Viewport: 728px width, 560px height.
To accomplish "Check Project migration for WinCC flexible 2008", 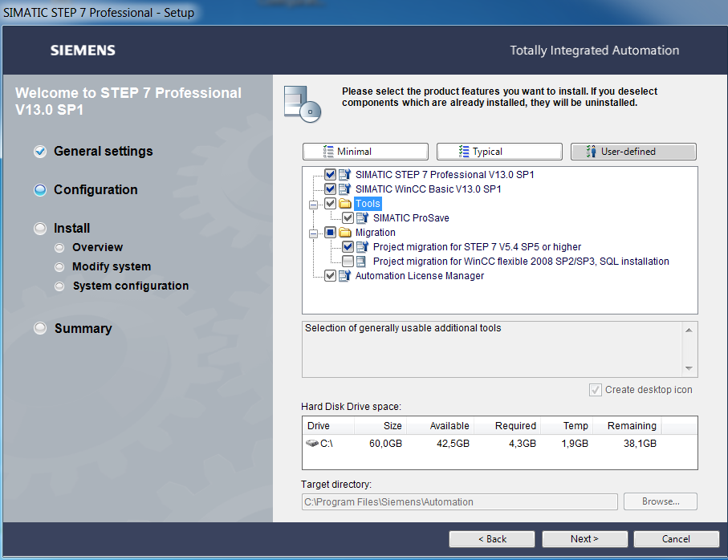I will [348, 261].
